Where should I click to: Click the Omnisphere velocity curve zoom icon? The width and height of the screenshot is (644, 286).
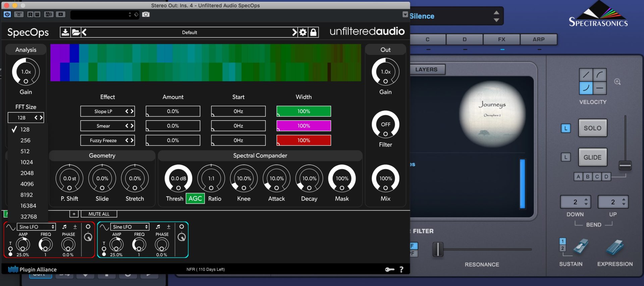pos(617,82)
